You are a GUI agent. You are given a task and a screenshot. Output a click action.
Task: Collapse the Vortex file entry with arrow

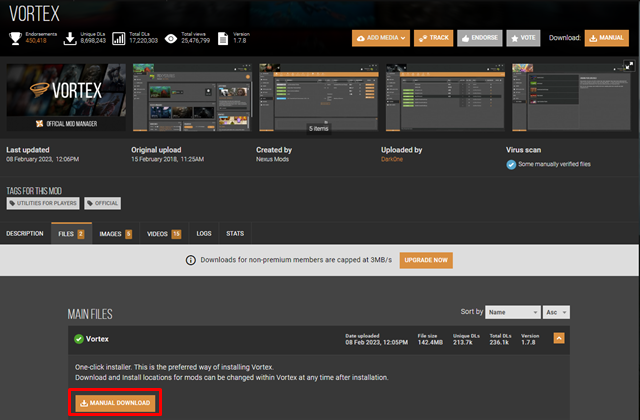(x=559, y=338)
